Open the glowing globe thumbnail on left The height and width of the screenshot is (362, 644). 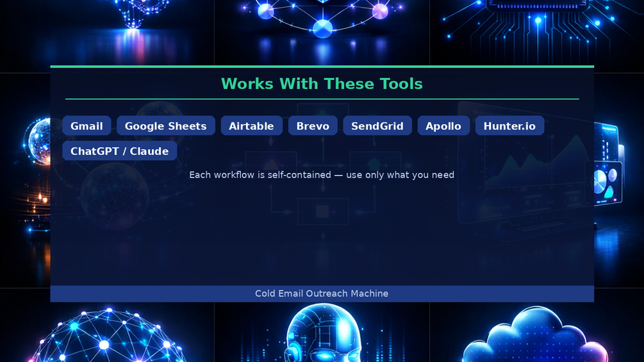[25, 181]
